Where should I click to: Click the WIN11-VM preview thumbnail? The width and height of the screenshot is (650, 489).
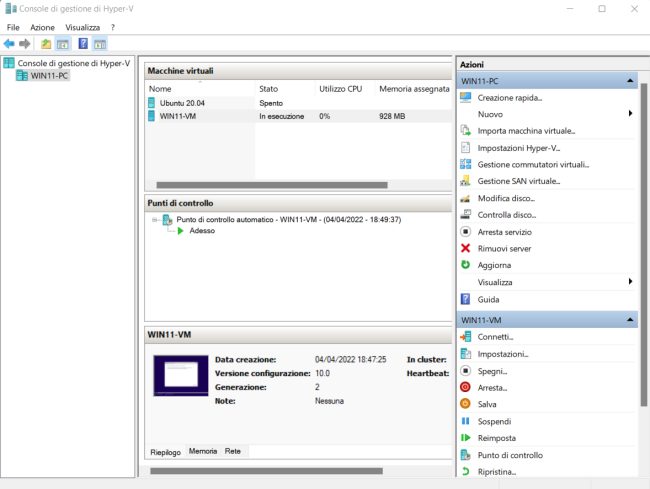coord(180,377)
